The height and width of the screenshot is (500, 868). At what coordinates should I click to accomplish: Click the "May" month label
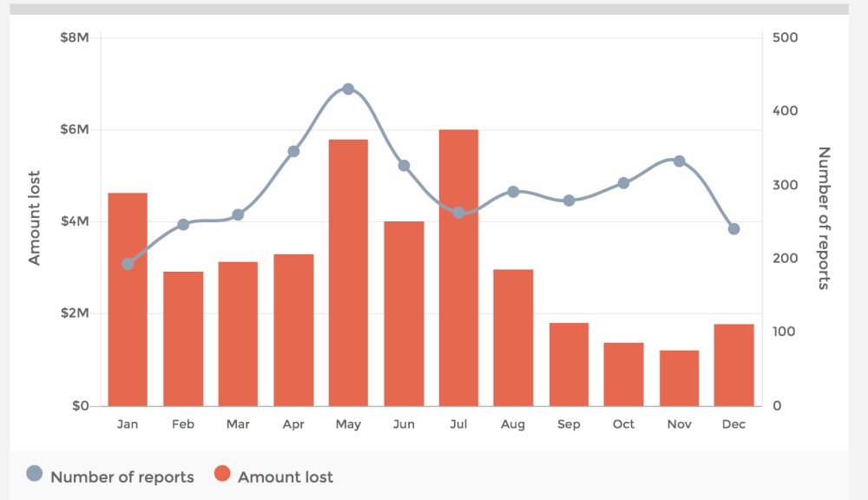[348, 424]
